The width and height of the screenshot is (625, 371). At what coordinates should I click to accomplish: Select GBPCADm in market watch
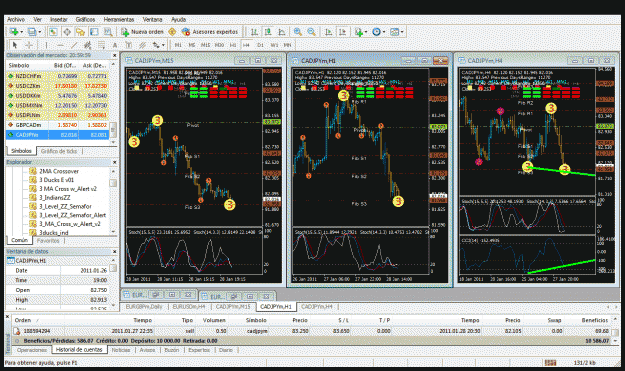click(x=58, y=125)
